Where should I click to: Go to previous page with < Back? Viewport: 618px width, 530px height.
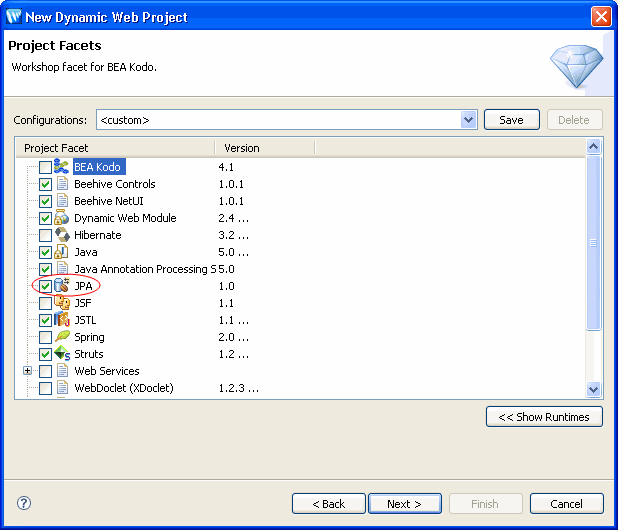(x=329, y=504)
